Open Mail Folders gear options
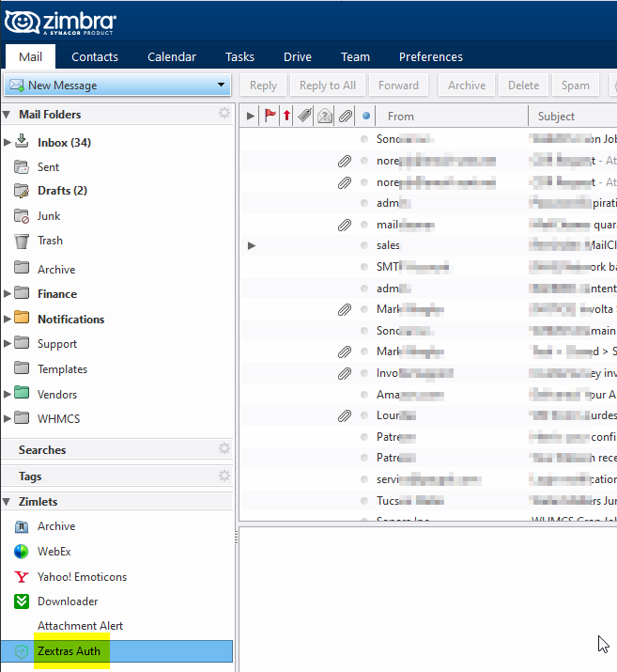 tap(224, 113)
